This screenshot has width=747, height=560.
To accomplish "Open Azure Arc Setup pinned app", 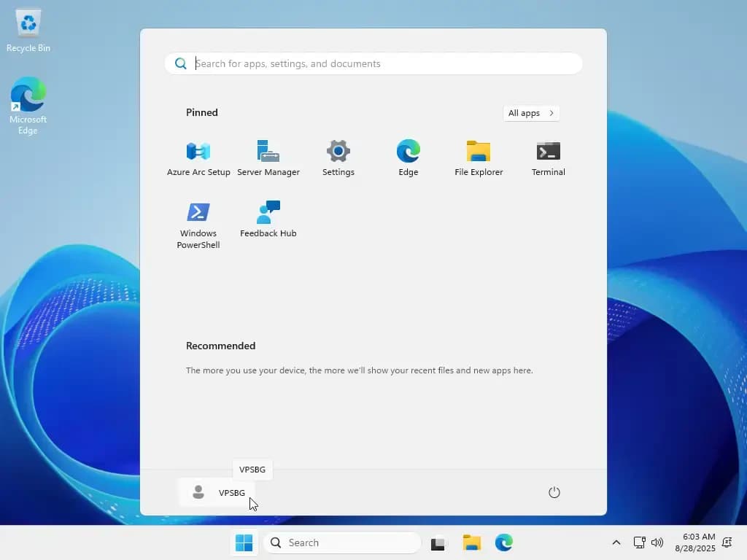I will pos(198,158).
